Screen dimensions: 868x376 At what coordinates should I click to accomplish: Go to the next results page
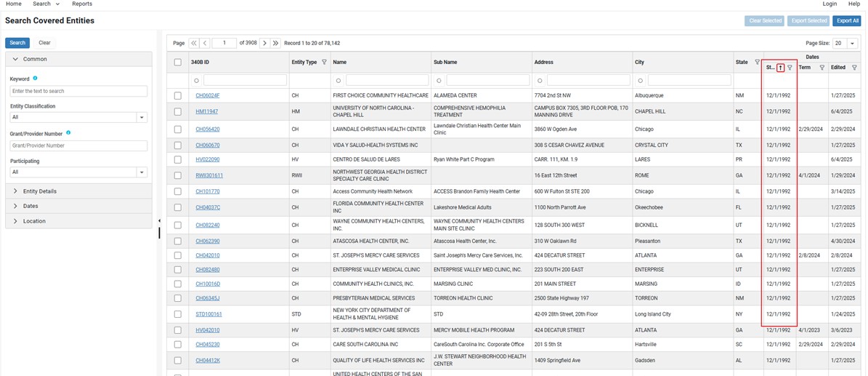[x=264, y=44]
